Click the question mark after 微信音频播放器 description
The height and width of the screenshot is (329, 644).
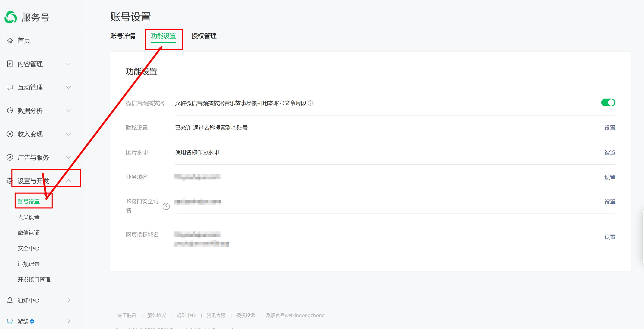(310, 103)
